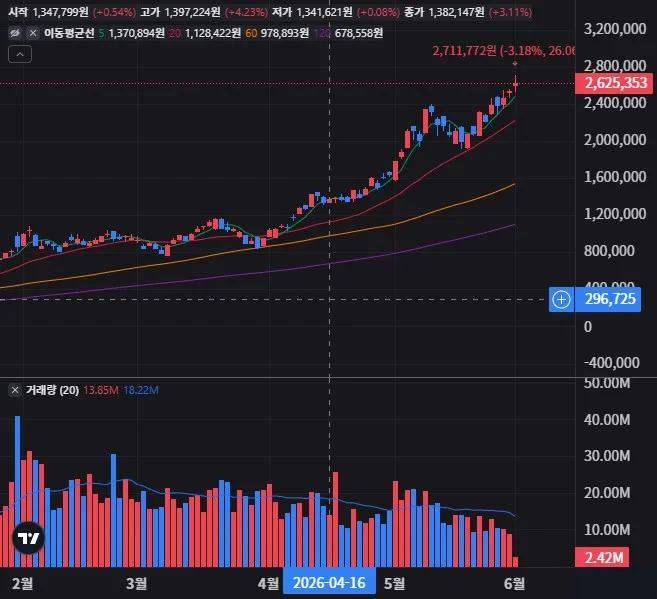
Task: Click the 종가 1,382,147원 close price
Action: pos(444,12)
